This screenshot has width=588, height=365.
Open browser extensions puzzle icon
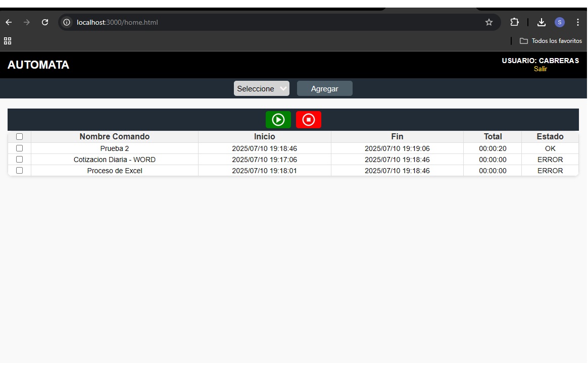pos(514,23)
